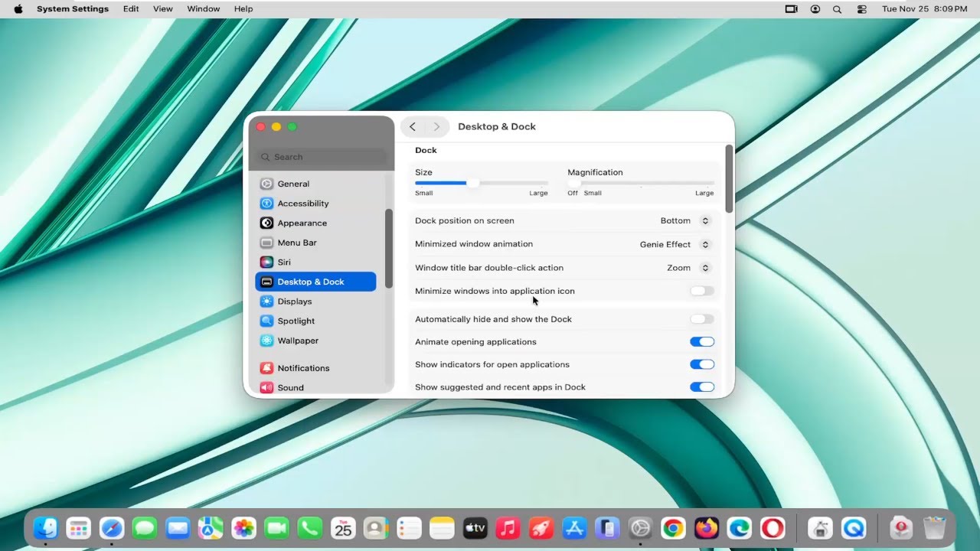Open Apple TV app in Dock
This screenshot has width=980, height=551.
tap(475, 528)
